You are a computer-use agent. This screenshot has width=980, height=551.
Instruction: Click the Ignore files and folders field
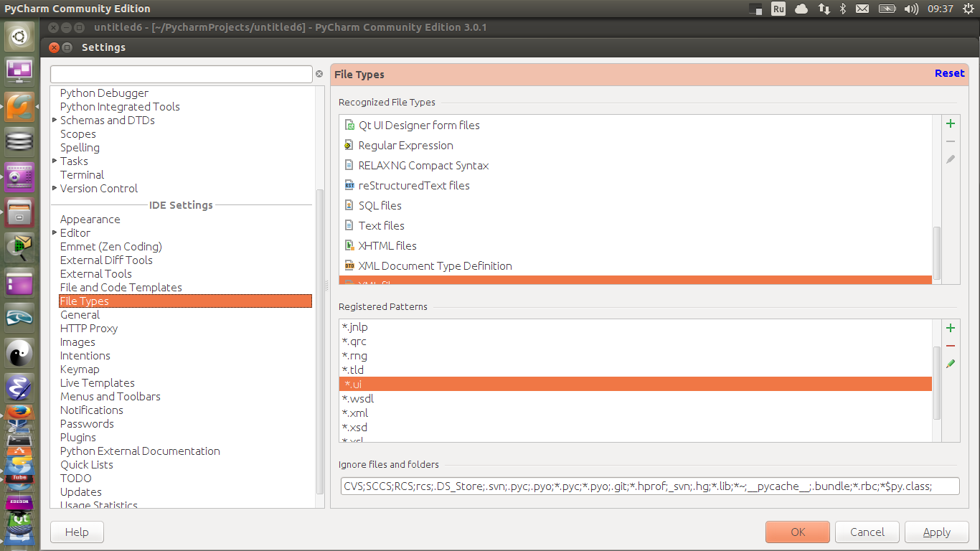click(x=649, y=486)
